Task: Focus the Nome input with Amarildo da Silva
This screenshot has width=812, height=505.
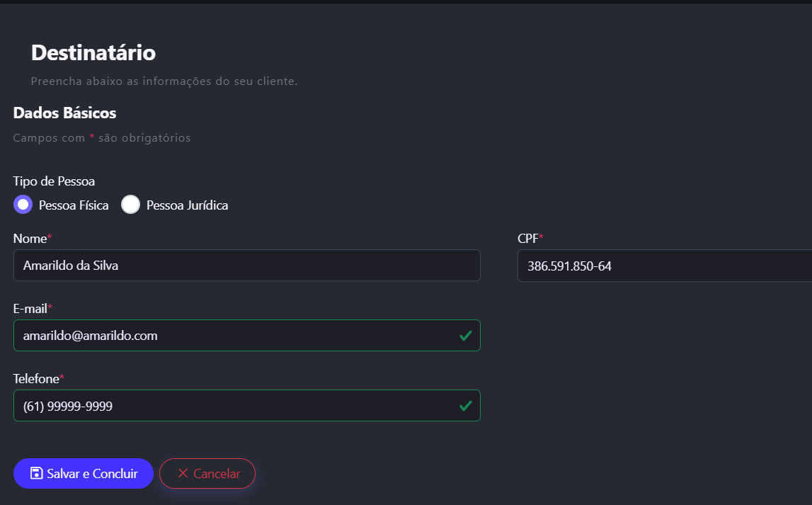Action: tap(246, 266)
